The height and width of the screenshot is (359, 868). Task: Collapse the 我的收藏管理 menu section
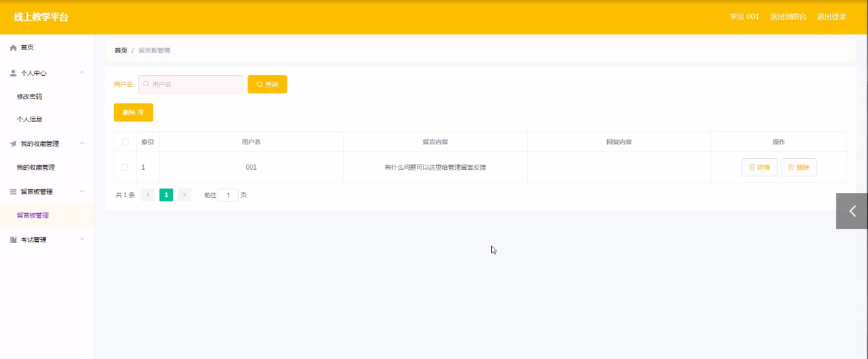point(82,143)
